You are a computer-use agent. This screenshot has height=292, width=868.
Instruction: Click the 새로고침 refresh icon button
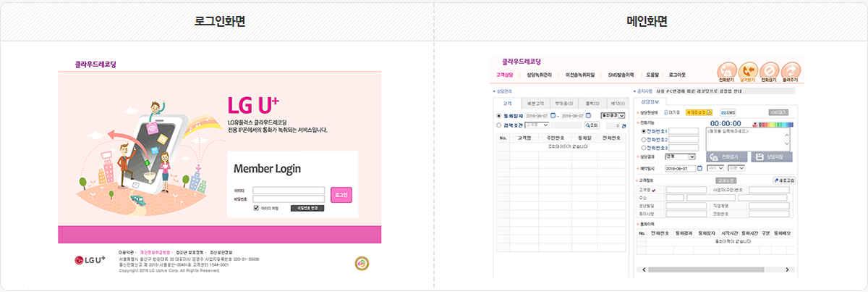(785, 180)
